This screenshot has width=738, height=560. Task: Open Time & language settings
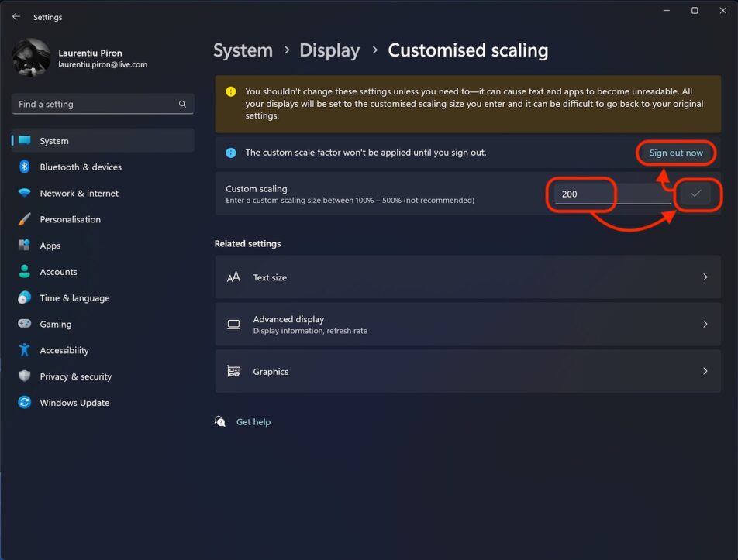(74, 298)
